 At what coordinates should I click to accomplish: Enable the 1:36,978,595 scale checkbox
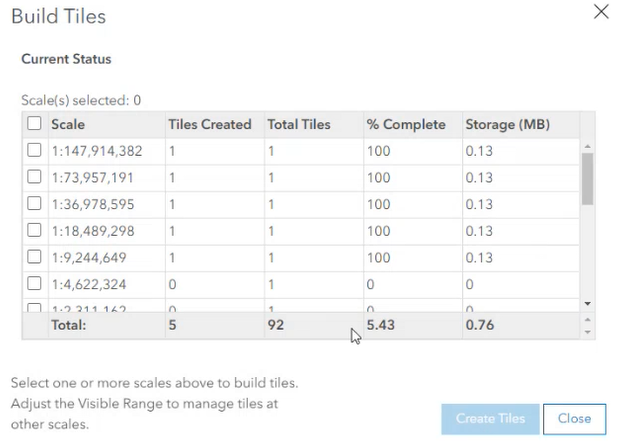point(34,204)
